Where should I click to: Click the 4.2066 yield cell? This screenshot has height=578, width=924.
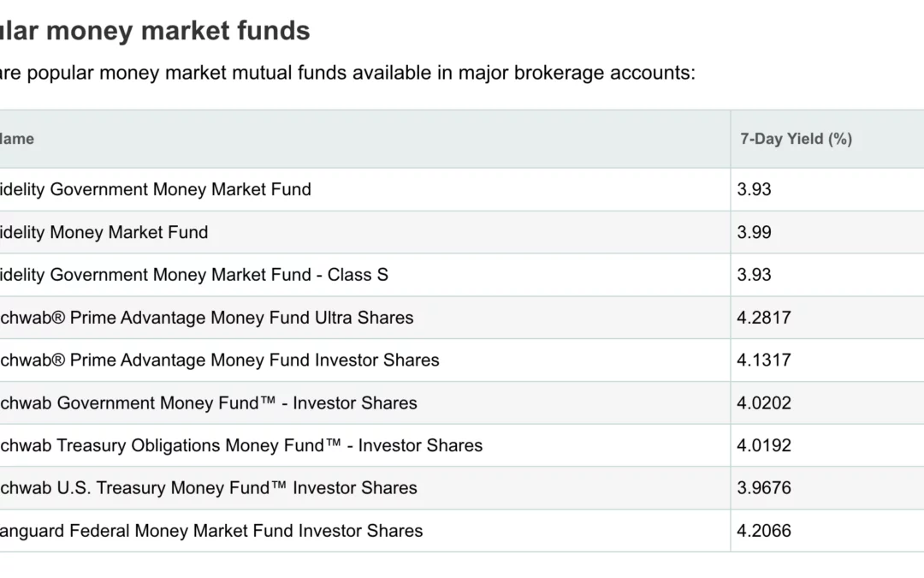[827, 531]
